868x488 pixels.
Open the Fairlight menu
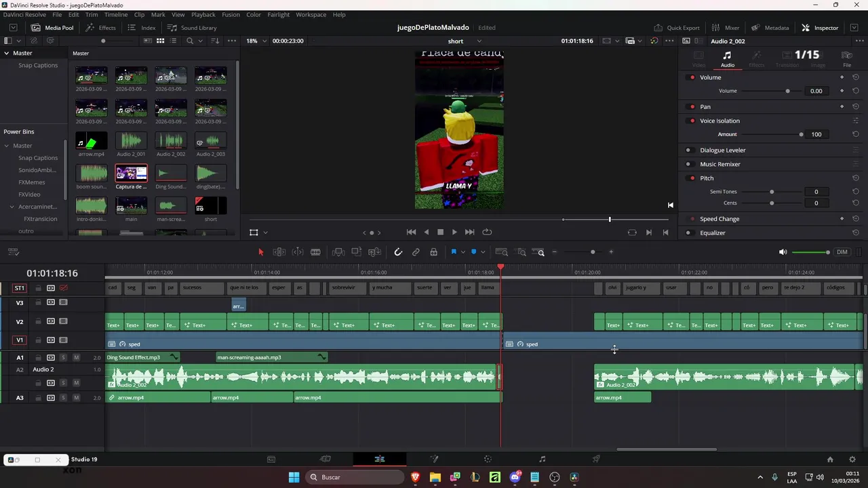[x=278, y=14]
